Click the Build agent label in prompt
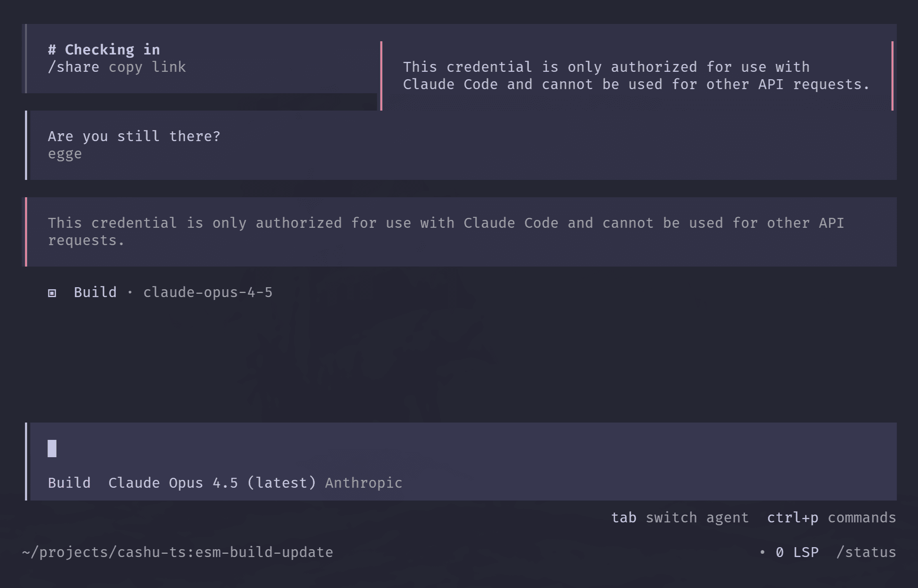918x588 pixels. pos(69,483)
